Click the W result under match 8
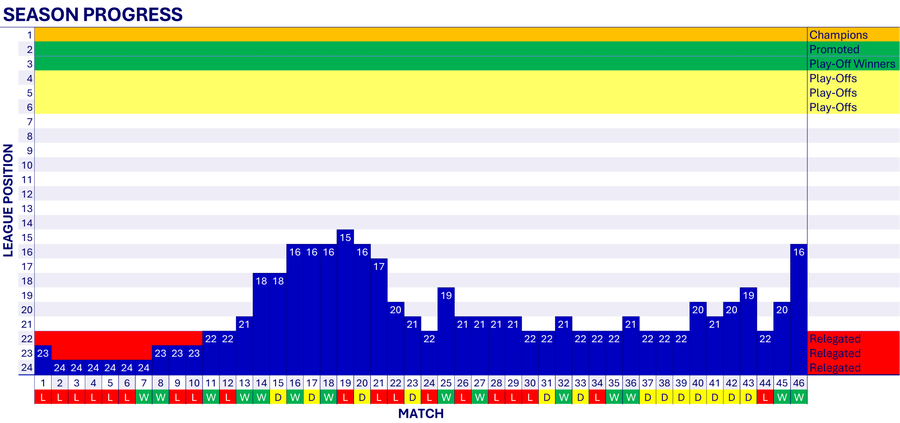The height and width of the screenshot is (423, 900). click(161, 397)
